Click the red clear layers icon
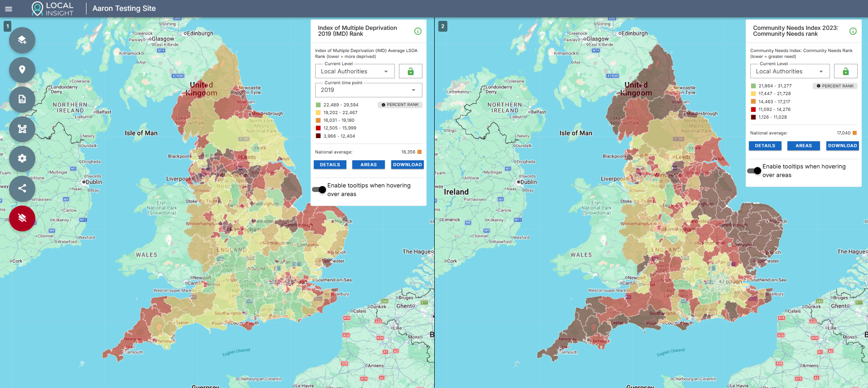This screenshot has width=868, height=388. pyautogui.click(x=22, y=218)
